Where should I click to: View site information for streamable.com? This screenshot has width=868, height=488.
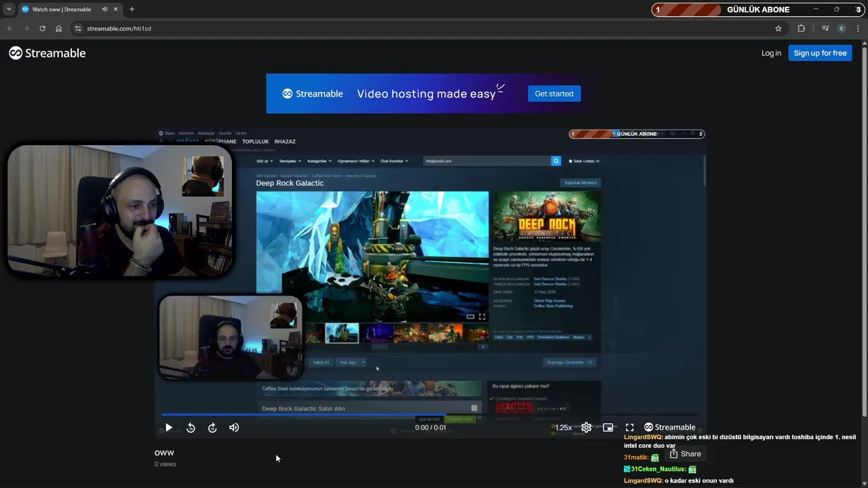78,28
